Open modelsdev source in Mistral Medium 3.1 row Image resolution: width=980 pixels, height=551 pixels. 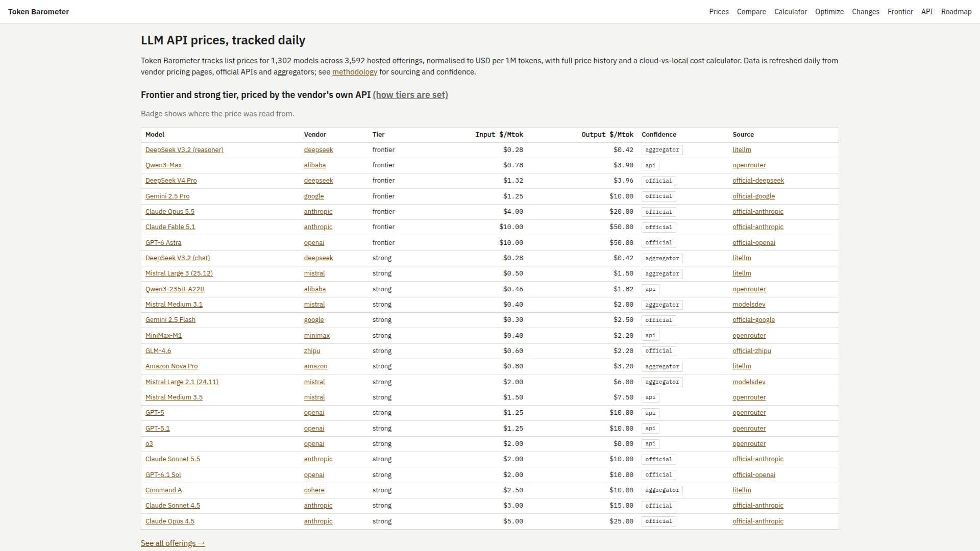(x=749, y=305)
